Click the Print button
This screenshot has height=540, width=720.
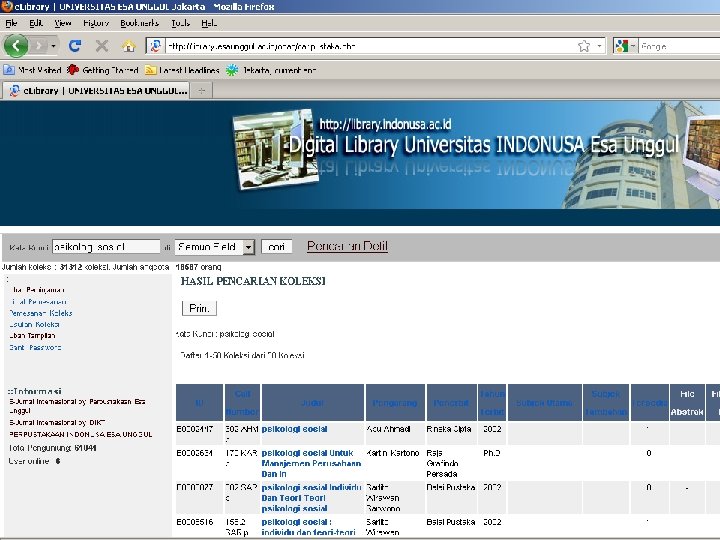[199, 309]
